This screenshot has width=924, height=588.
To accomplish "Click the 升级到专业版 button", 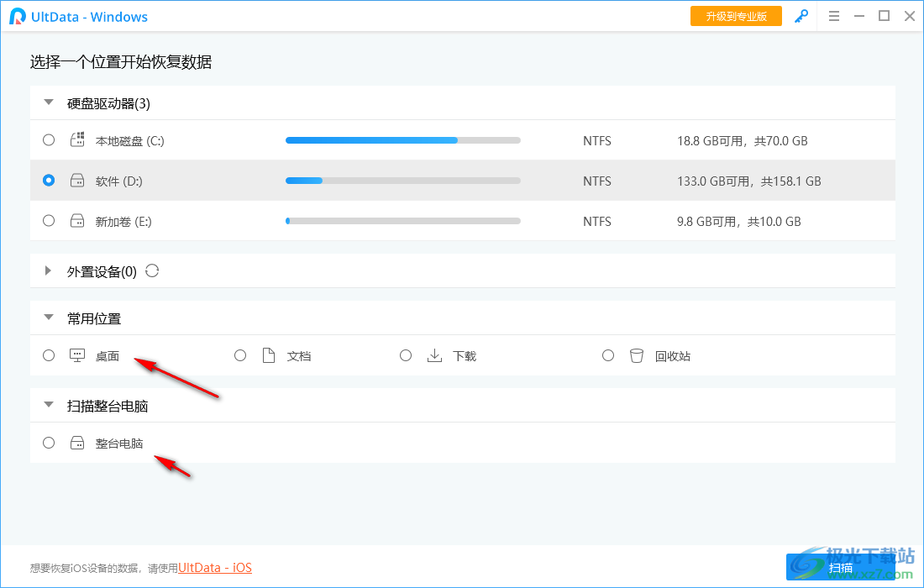I will [736, 15].
